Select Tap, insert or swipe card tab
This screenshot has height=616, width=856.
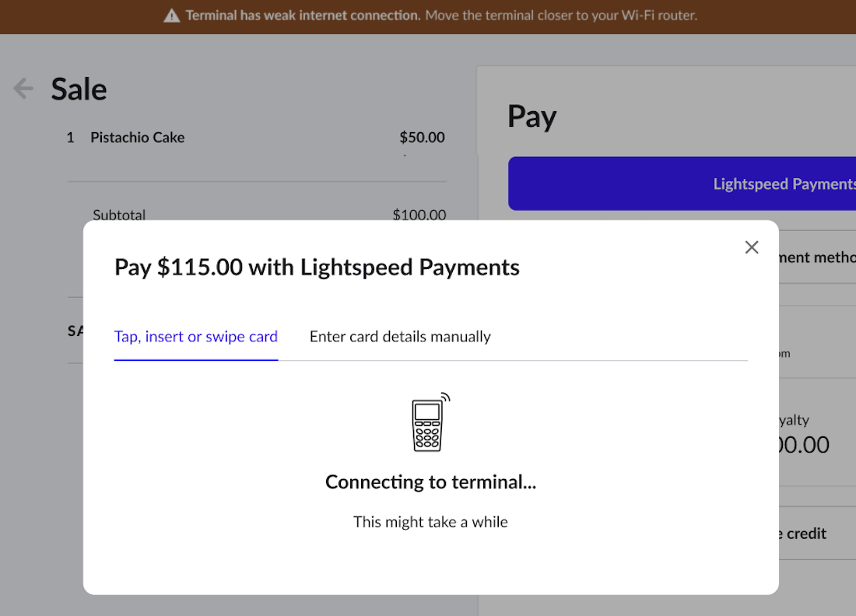(196, 337)
